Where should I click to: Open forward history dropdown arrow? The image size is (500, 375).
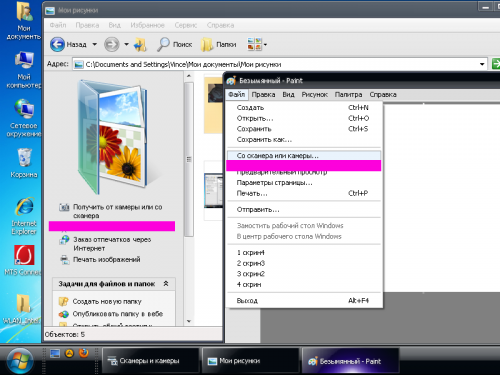(x=126, y=44)
